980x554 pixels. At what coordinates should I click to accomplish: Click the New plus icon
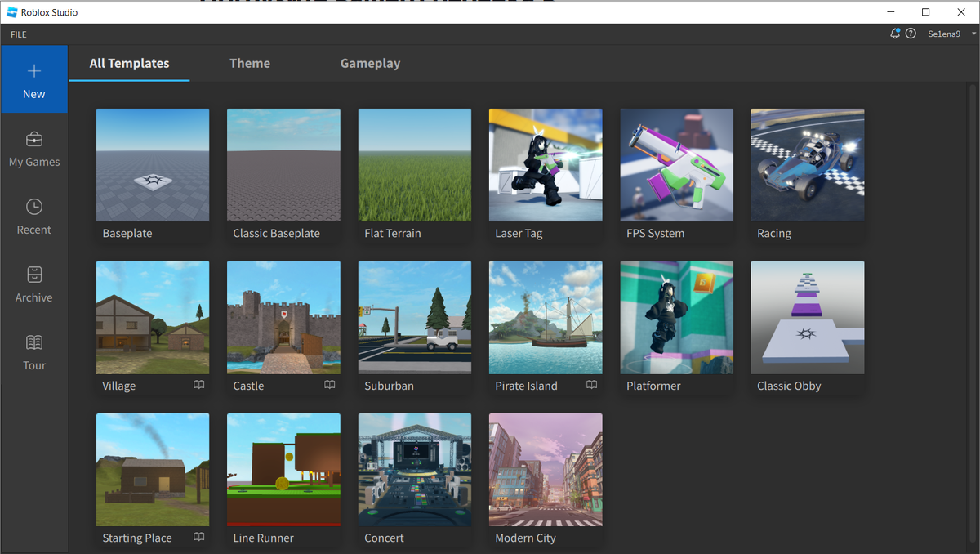point(34,71)
